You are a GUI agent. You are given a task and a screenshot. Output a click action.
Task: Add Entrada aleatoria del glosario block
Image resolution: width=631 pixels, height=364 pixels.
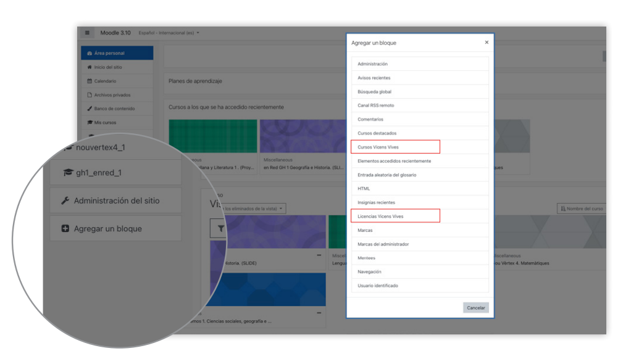420,175
